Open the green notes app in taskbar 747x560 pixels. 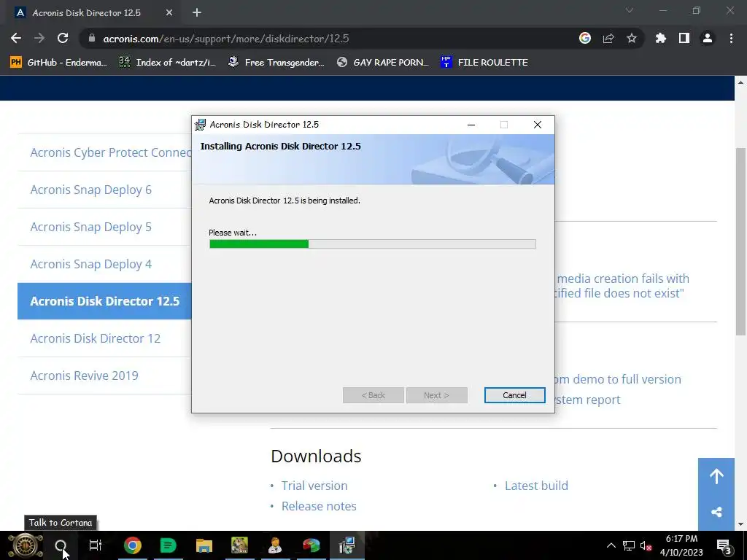(169, 545)
